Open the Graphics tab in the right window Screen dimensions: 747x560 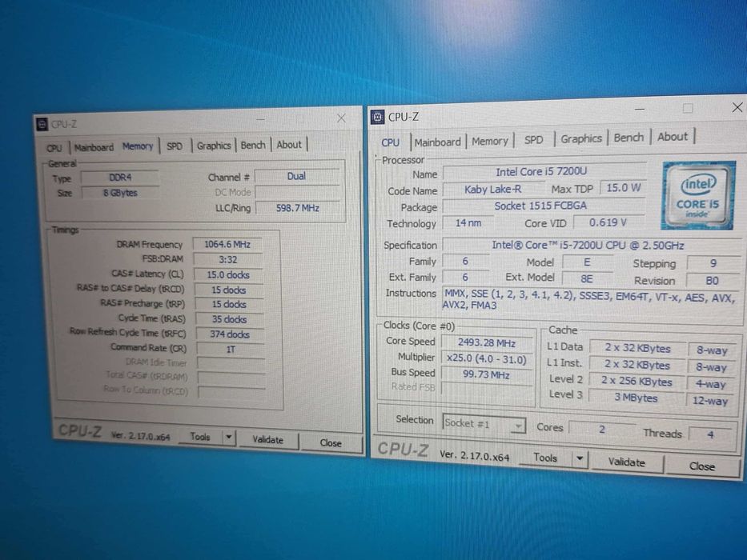580,138
